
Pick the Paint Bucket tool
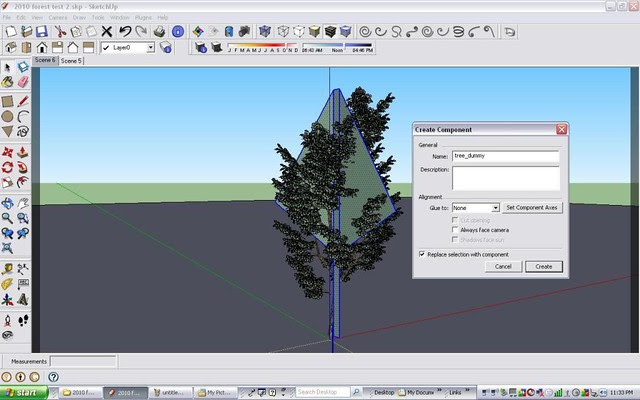(x=7, y=82)
